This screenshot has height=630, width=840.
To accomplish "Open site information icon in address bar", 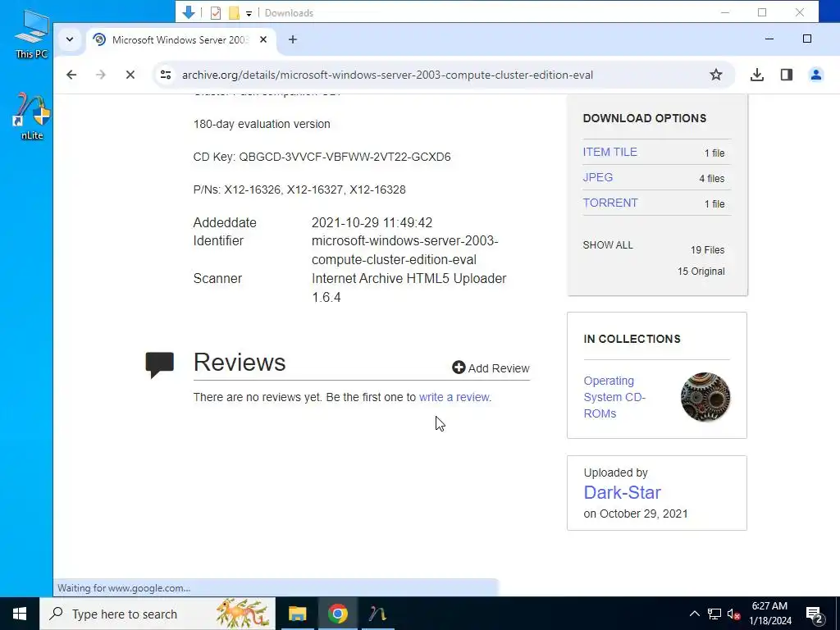I will [x=166, y=75].
